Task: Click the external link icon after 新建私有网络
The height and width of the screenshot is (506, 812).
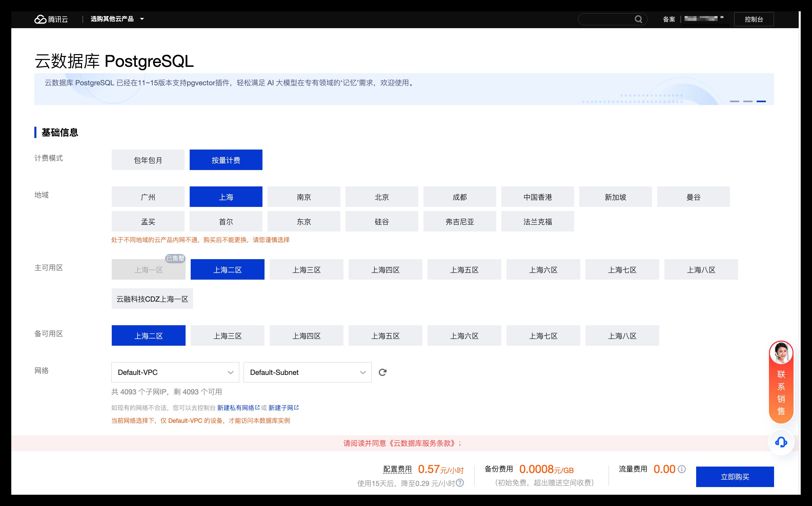Action: (x=257, y=407)
